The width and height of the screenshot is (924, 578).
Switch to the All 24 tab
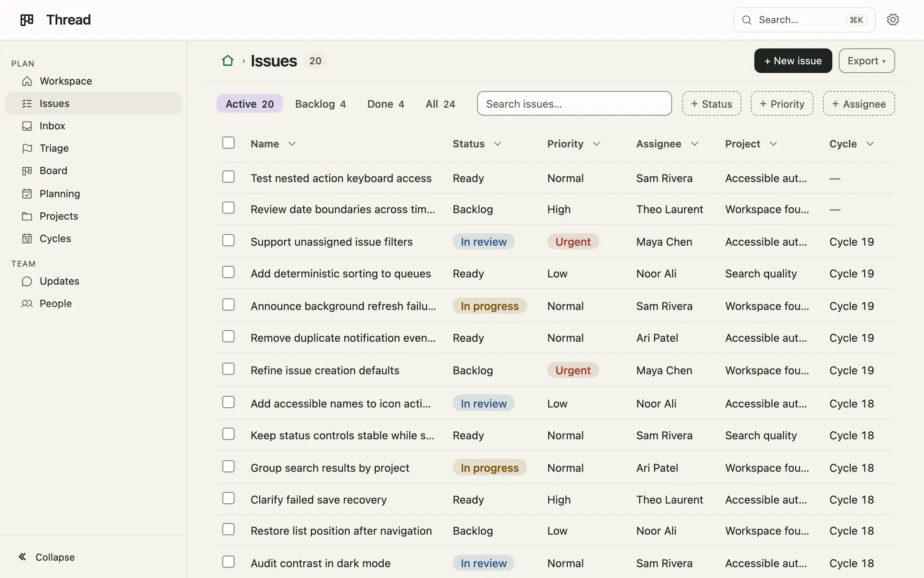pyautogui.click(x=440, y=104)
